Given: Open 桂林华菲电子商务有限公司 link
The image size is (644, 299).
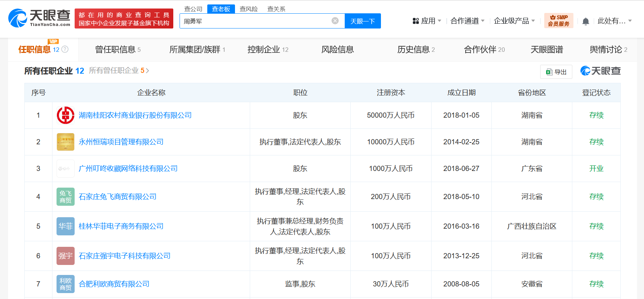Looking at the screenshot, I should (x=121, y=226).
